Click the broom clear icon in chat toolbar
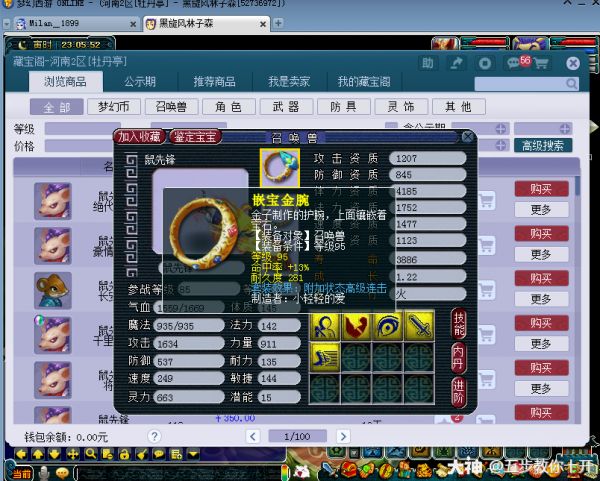Image resolution: width=600 pixels, height=481 pixels. click(142, 454)
